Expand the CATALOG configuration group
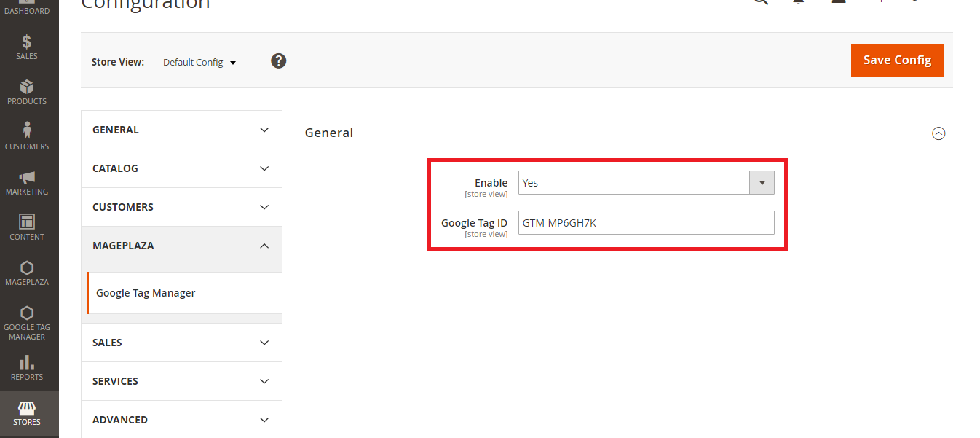This screenshot has height=438, width=980. (x=181, y=168)
